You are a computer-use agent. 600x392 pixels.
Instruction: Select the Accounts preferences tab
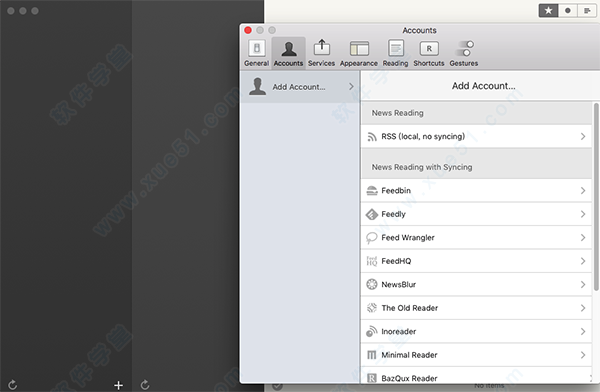point(289,53)
